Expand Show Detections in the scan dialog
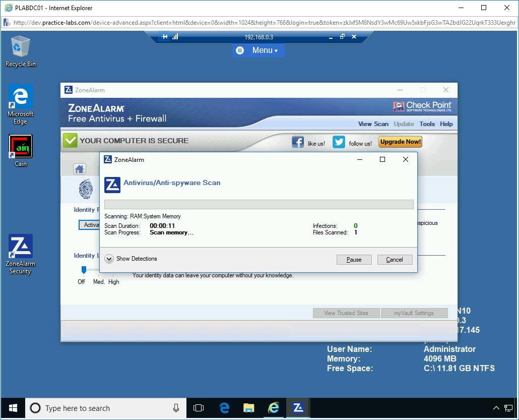This screenshot has width=519, height=420. pos(109,259)
